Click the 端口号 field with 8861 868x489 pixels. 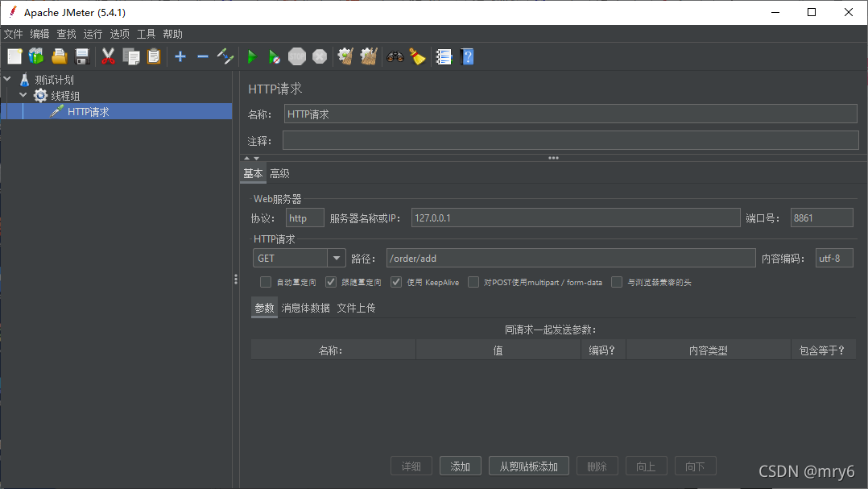coord(821,218)
